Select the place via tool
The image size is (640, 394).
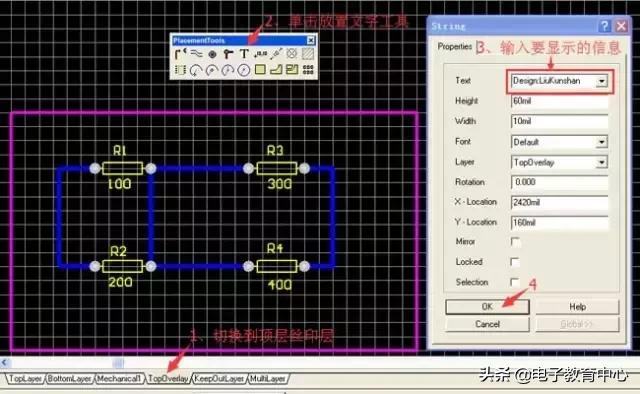click(228, 54)
